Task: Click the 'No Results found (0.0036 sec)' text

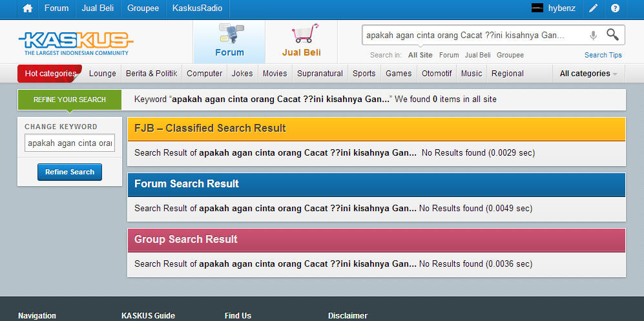Action: [x=475, y=264]
